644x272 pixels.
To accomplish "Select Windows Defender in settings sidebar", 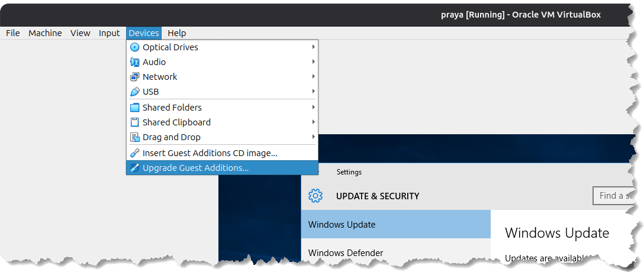I will (x=346, y=253).
